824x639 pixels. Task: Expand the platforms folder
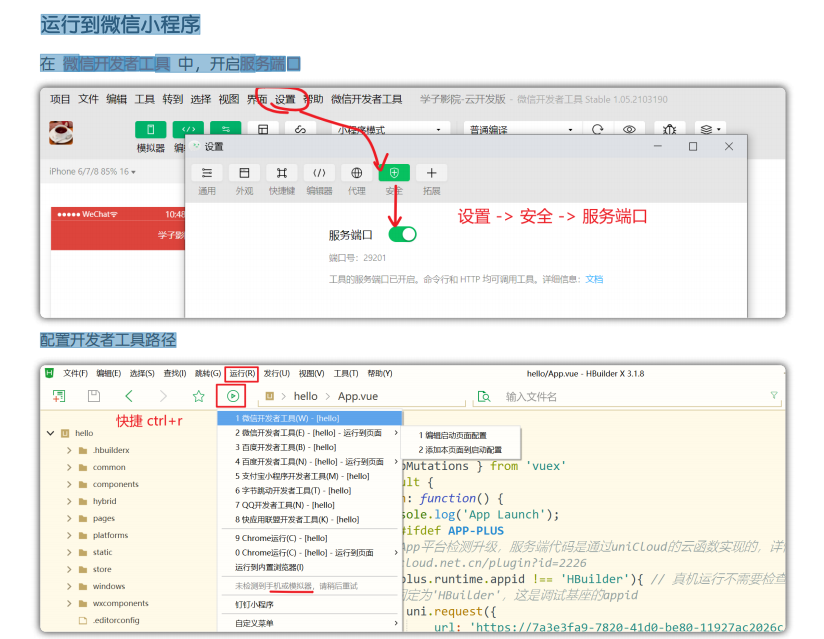click(x=69, y=535)
